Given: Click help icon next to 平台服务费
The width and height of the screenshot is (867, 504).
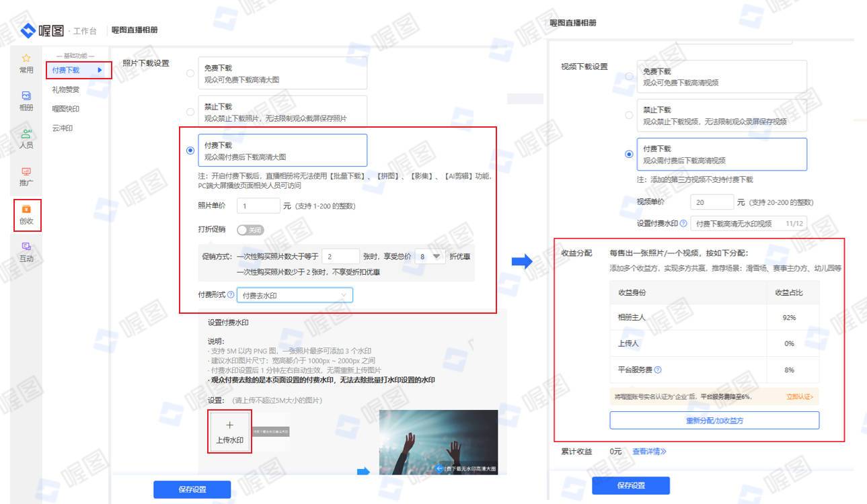Looking at the screenshot, I should pyautogui.click(x=658, y=370).
